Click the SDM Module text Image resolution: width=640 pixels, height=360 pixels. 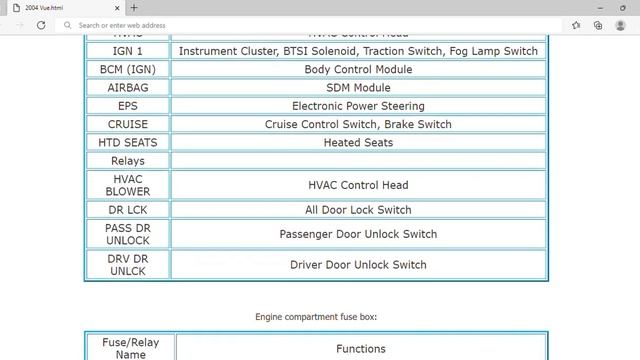358,88
